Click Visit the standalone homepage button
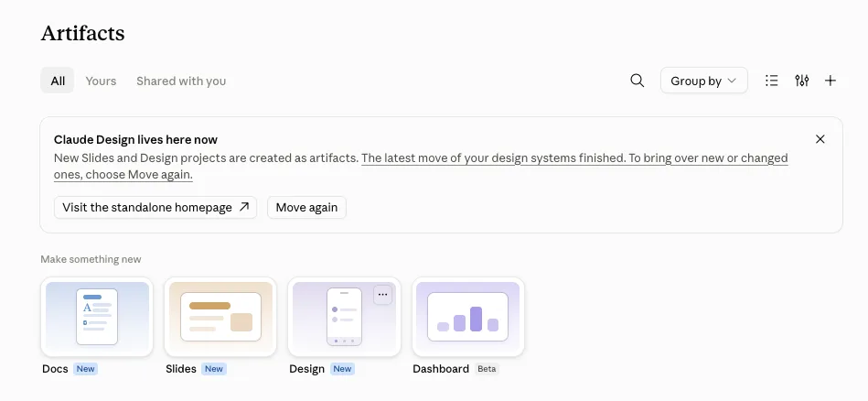868x401 pixels. (155, 207)
